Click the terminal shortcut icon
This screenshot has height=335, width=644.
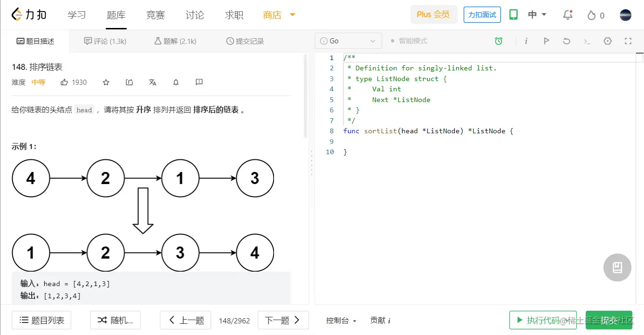[587, 41]
